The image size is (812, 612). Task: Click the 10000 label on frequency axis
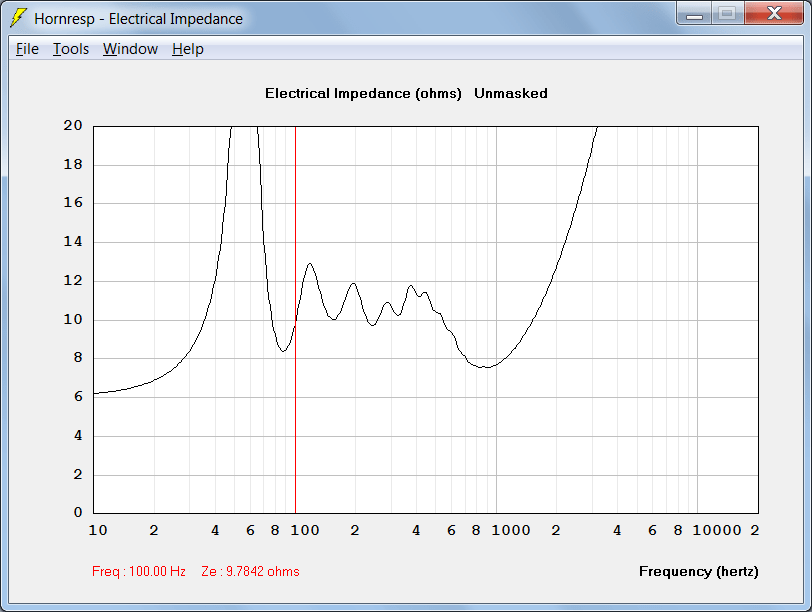[717, 530]
